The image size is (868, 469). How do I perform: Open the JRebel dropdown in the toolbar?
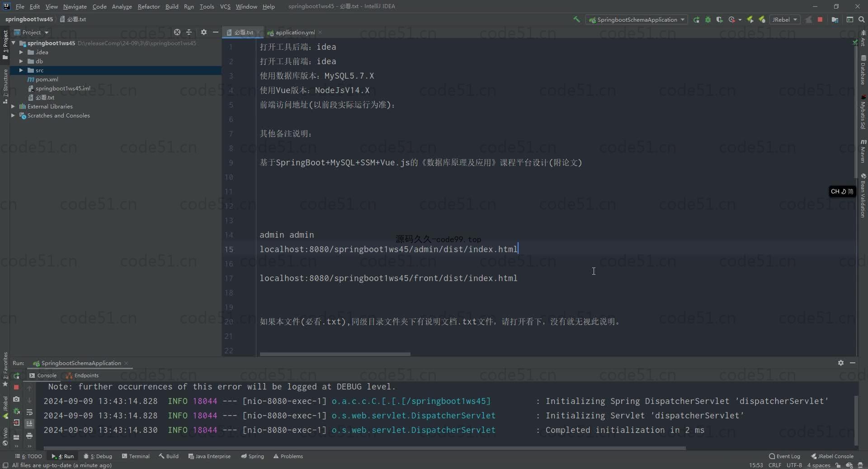(x=785, y=19)
